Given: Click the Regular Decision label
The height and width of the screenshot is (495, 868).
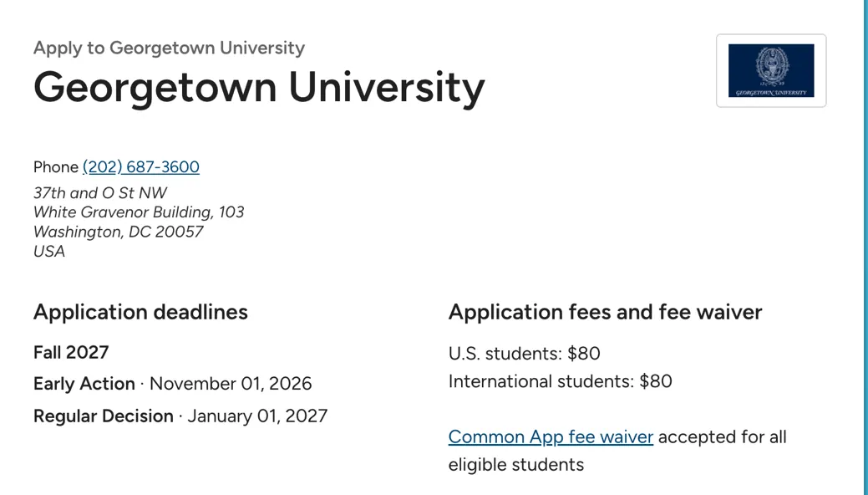Looking at the screenshot, I should click(104, 416).
